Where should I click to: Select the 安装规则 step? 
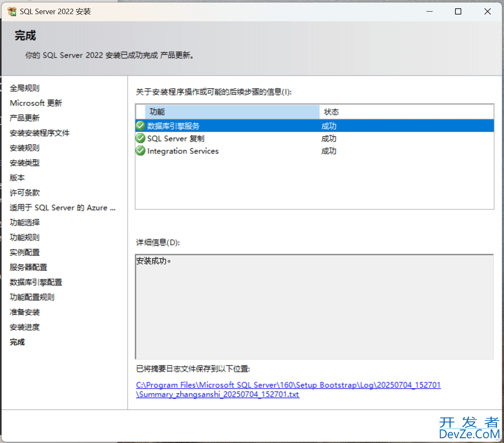[25, 148]
